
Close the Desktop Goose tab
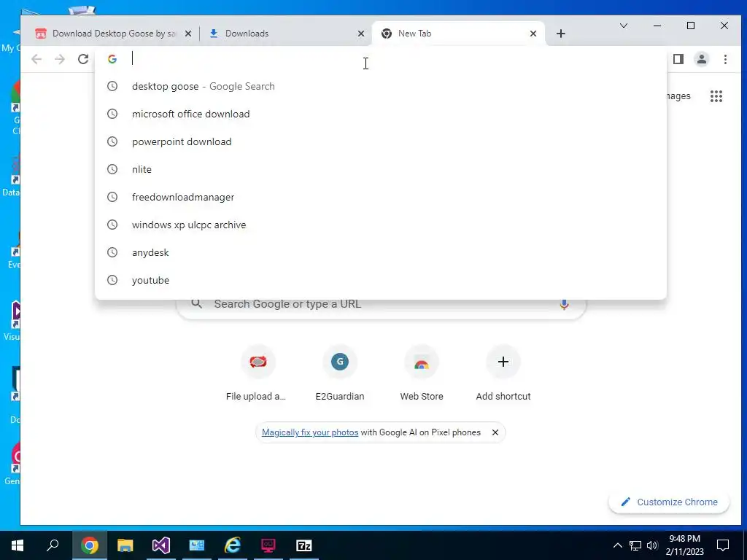click(188, 34)
